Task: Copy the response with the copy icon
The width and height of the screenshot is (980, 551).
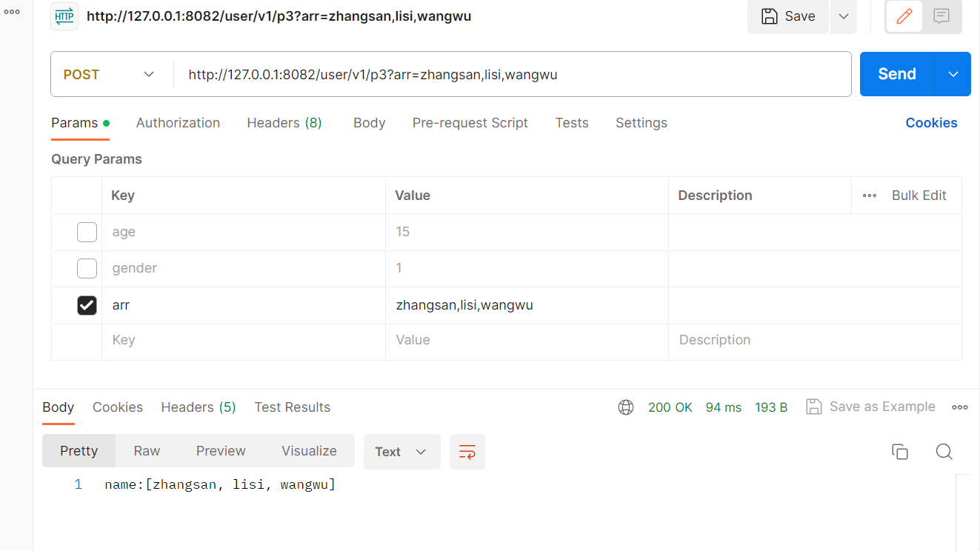Action: click(x=900, y=452)
